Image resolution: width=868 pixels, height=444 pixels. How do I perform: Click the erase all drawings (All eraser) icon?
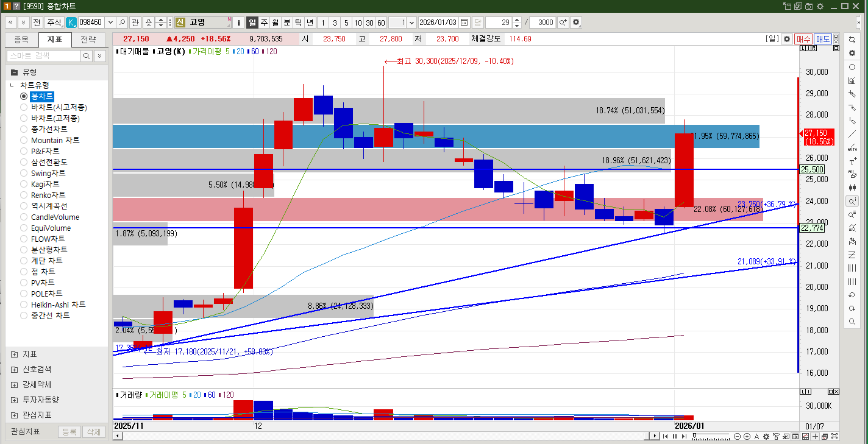coord(852,174)
